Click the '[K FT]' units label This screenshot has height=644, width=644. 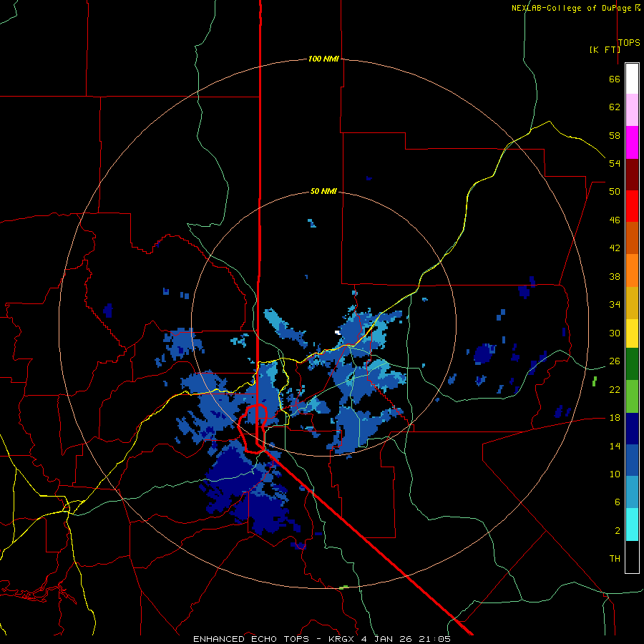(x=605, y=49)
